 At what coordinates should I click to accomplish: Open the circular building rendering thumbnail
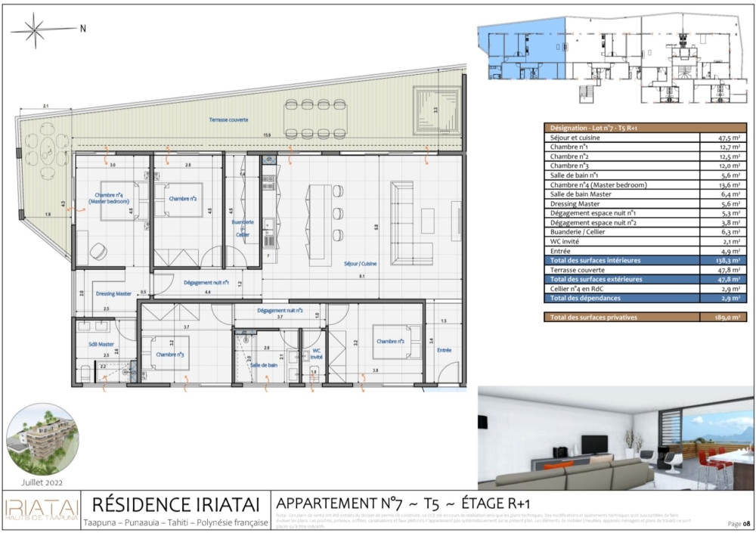click(x=42, y=438)
